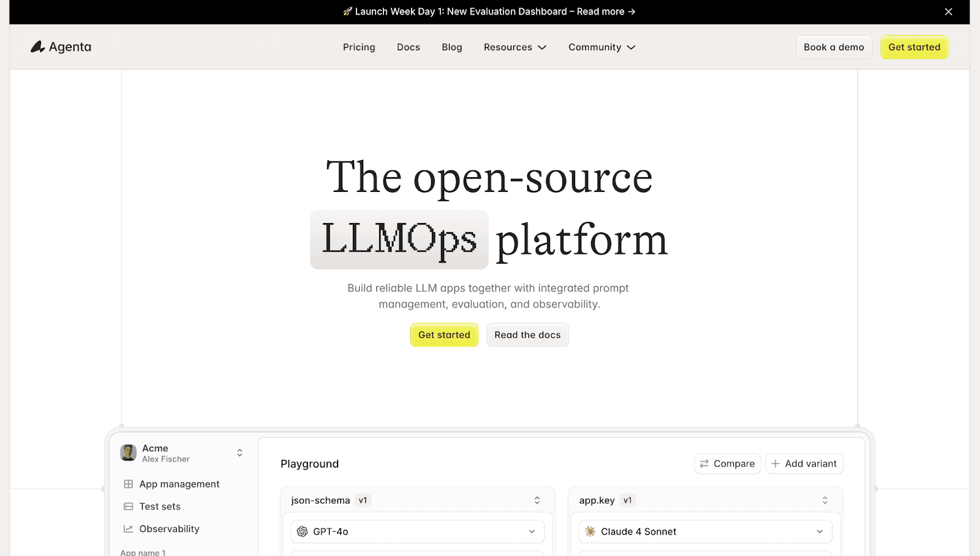
Task: Open the app.key variant selector
Action: (x=825, y=500)
